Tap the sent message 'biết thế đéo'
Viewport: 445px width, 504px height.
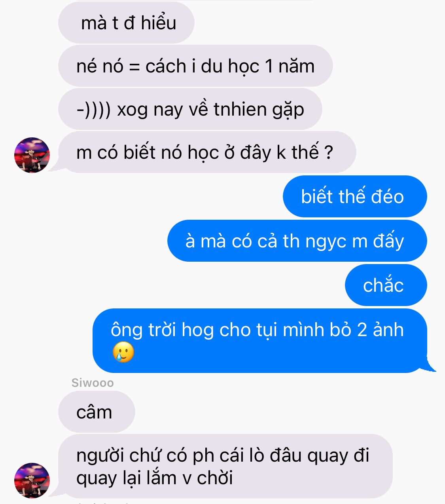355,196
